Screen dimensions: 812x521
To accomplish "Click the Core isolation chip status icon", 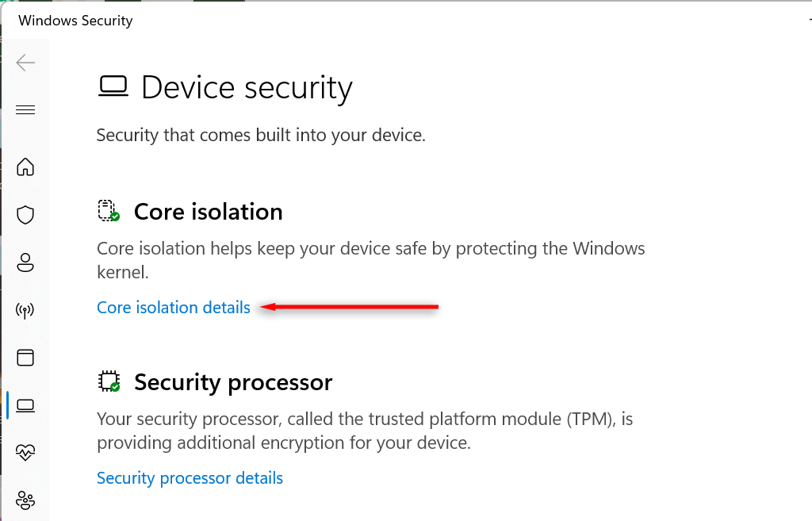I will 108,211.
